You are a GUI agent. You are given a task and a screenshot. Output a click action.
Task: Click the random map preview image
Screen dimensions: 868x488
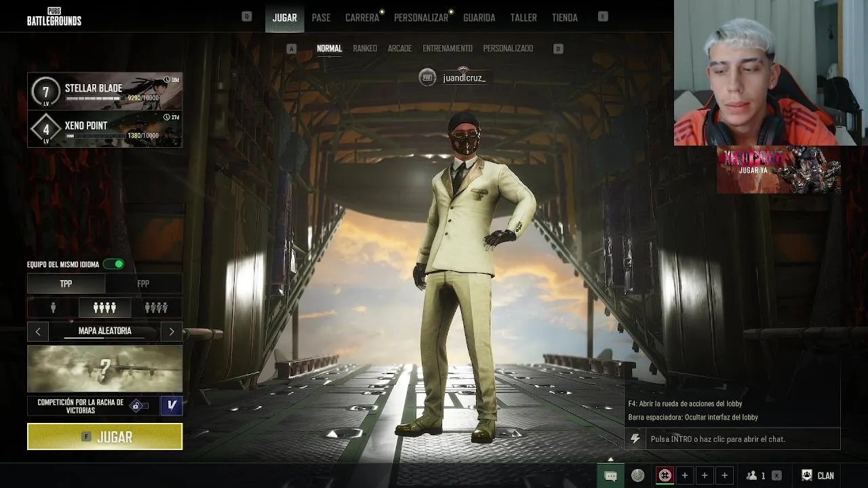pos(105,369)
